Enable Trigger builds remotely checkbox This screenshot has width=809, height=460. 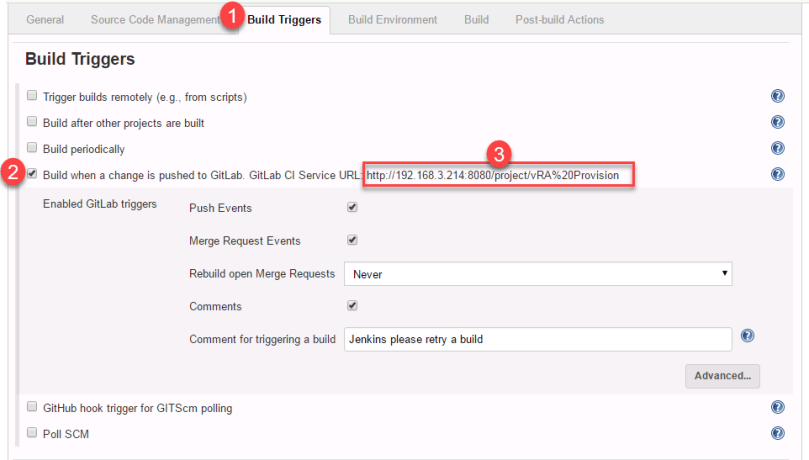click(33, 97)
